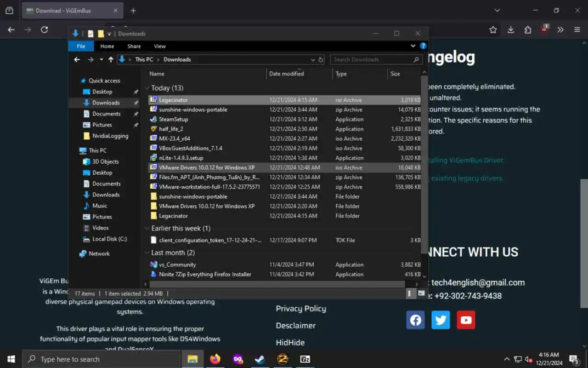
Task: Open the Firefox extensions puzzle icon
Action: tap(527, 29)
